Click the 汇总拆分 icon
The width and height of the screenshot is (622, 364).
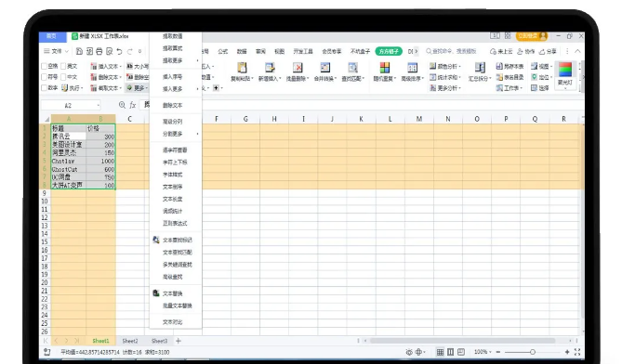[x=480, y=68]
